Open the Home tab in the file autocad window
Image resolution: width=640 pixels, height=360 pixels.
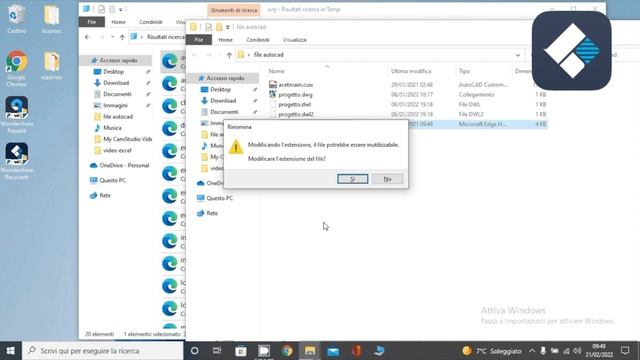[x=225, y=40]
